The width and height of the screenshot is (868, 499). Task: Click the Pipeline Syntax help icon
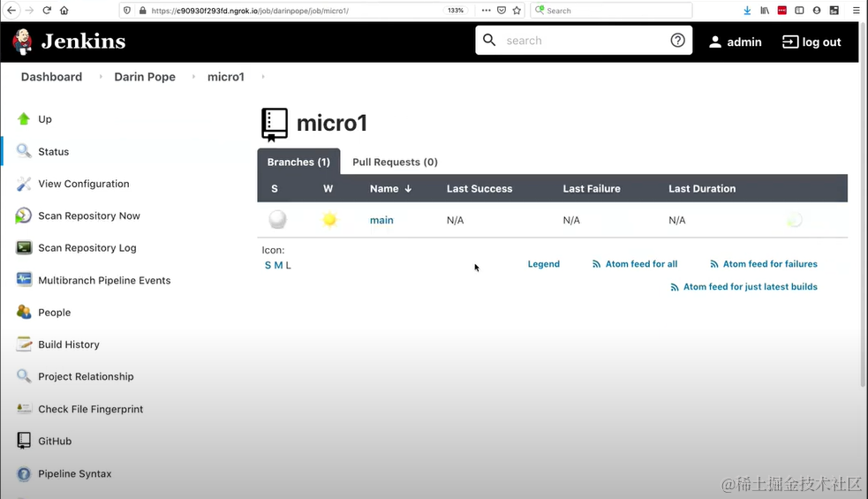point(24,474)
